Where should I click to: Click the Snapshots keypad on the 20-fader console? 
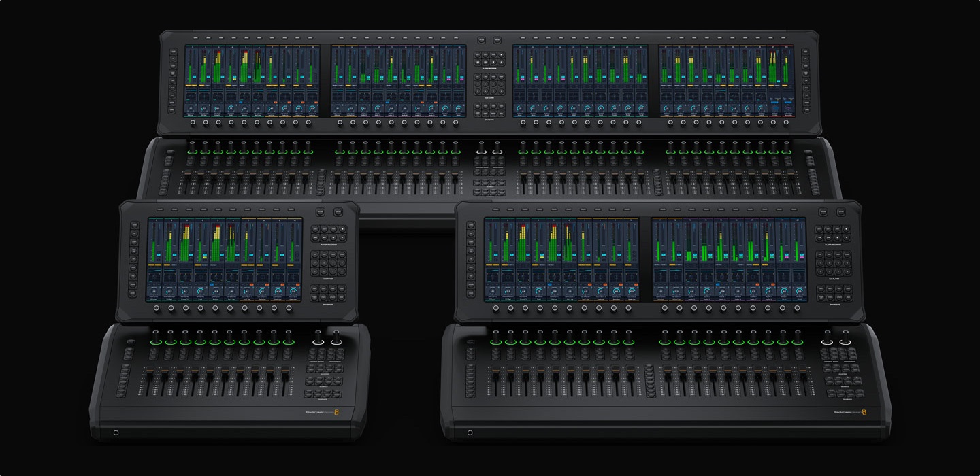click(834, 292)
